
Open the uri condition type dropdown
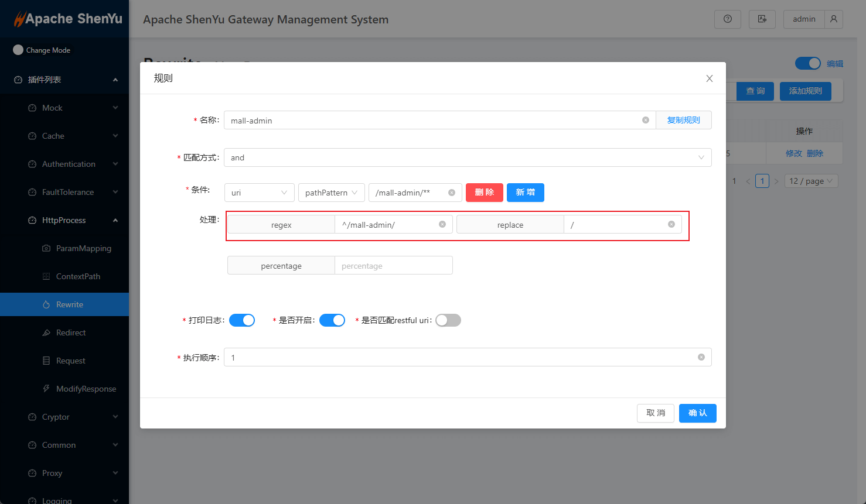pos(259,193)
